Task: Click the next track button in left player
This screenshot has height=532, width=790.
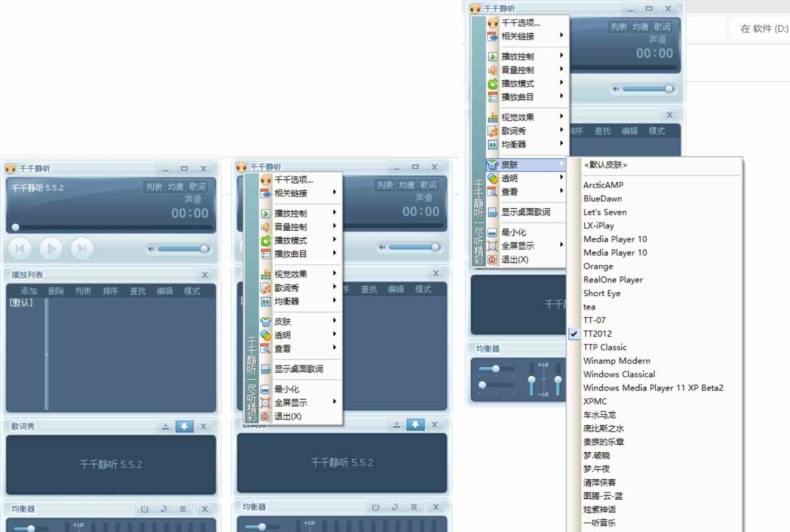Action: pyautogui.click(x=82, y=248)
